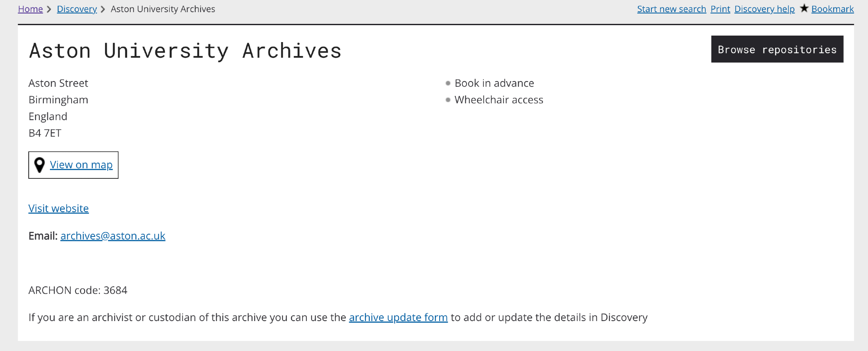Visit the archive's website
Viewport: 868px width, 351px height.
pyautogui.click(x=59, y=209)
